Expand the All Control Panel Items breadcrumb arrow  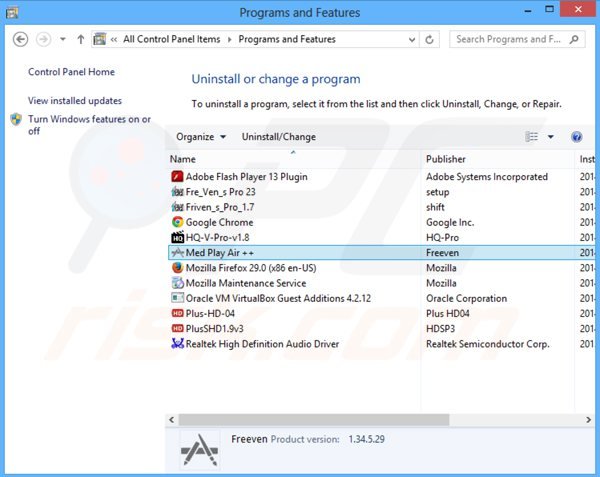(229, 39)
